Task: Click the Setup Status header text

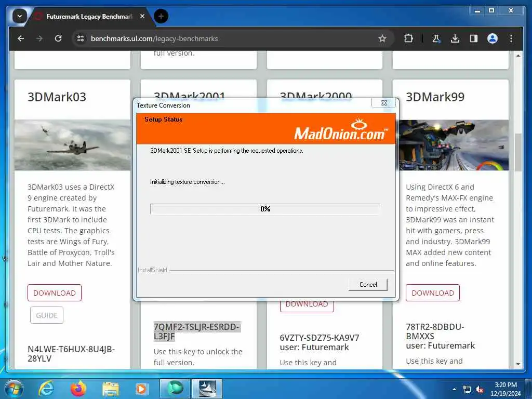Action: coord(164,119)
